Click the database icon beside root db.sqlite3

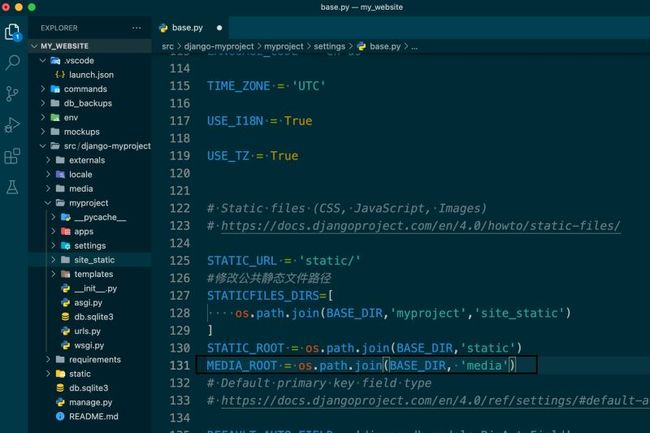coord(60,388)
